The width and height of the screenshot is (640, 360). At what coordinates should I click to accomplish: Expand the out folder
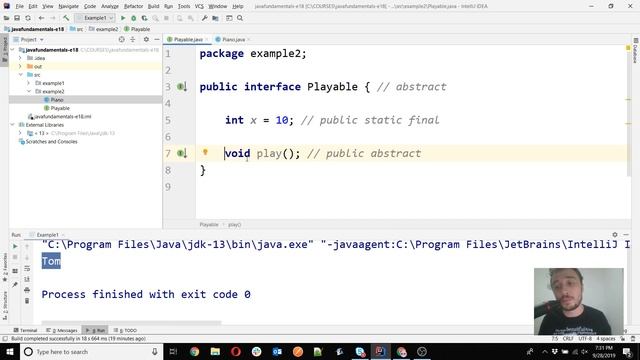pyautogui.click(x=20, y=66)
